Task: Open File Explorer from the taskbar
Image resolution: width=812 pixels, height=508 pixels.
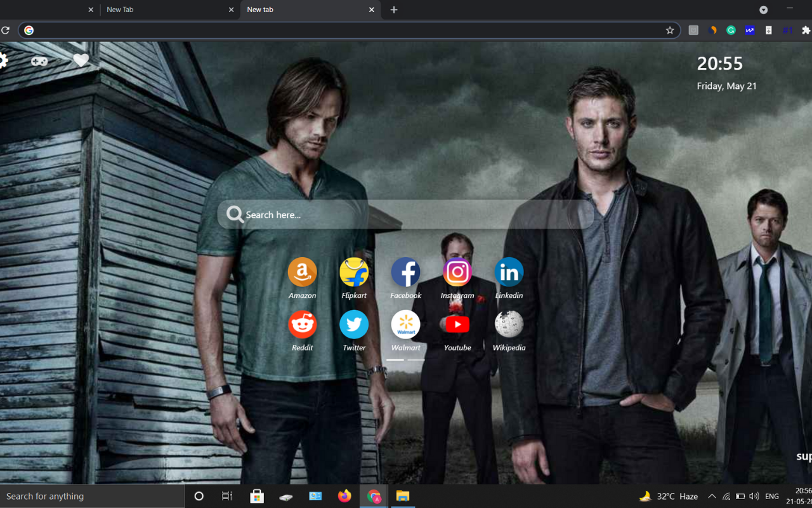Action: [x=403, y=496]
